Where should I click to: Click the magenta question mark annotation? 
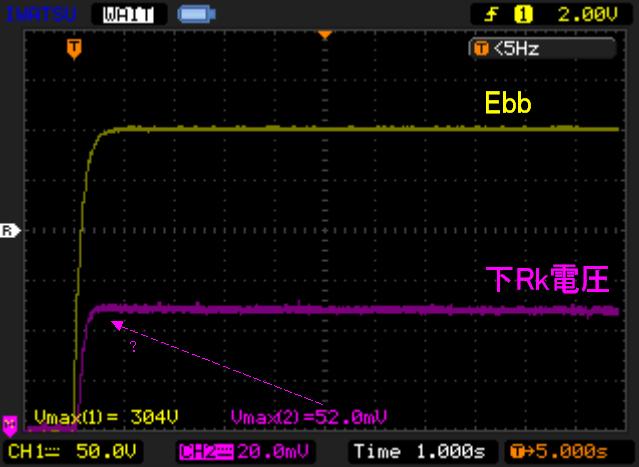(133, 346)
